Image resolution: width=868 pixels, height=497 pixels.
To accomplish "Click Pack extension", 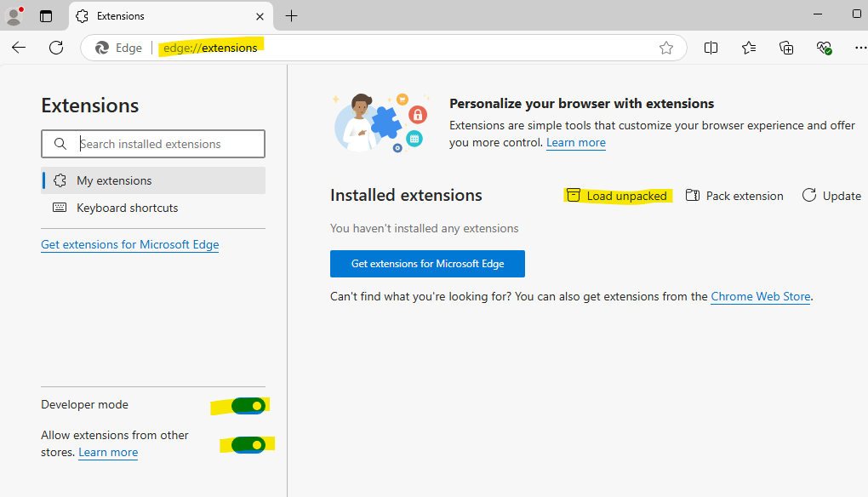I will click(x=734, y=196).
